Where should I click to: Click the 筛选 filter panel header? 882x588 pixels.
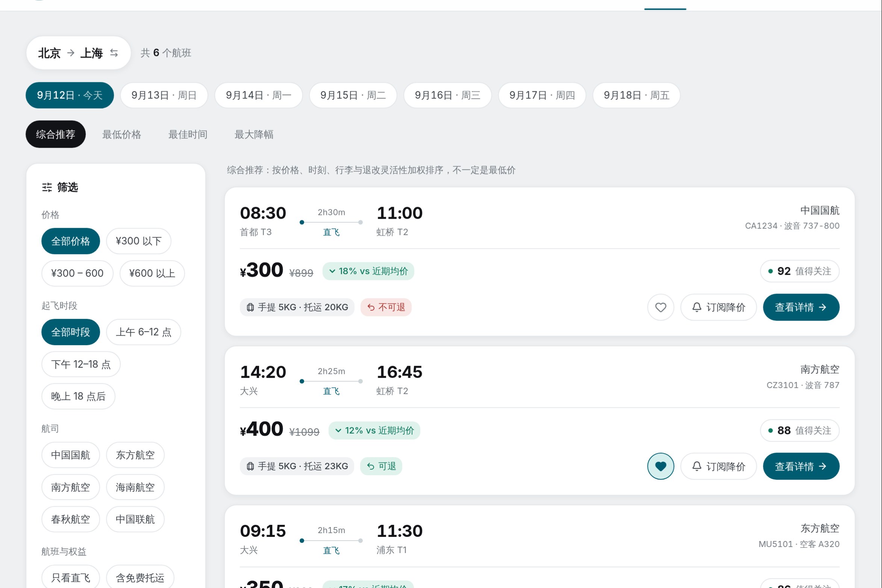(x=60, y=187)
